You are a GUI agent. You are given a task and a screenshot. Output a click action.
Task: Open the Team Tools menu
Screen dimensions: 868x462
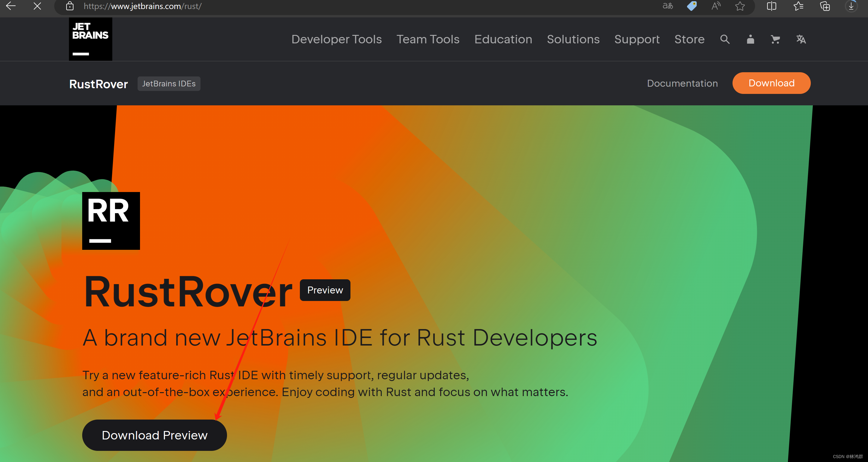[x=428, y=39]
